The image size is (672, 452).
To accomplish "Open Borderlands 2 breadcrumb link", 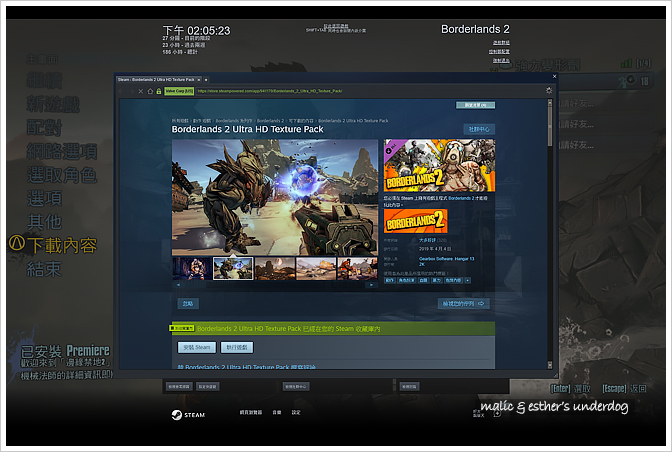I will (270, 121).
